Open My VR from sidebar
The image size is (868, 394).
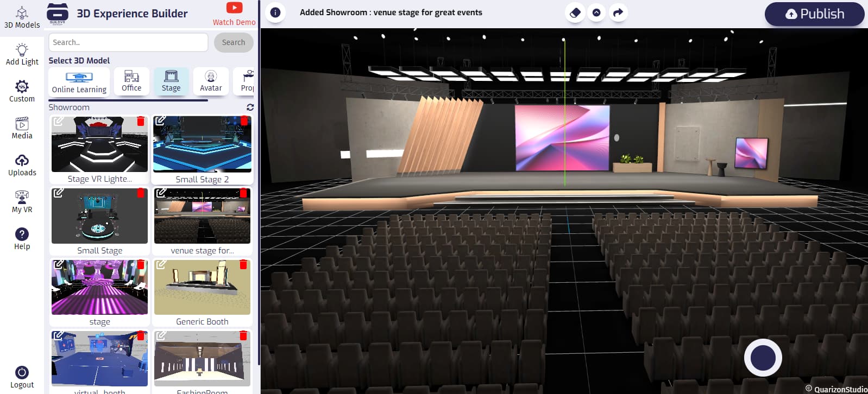pyautogui.click(x=22, y=202)
